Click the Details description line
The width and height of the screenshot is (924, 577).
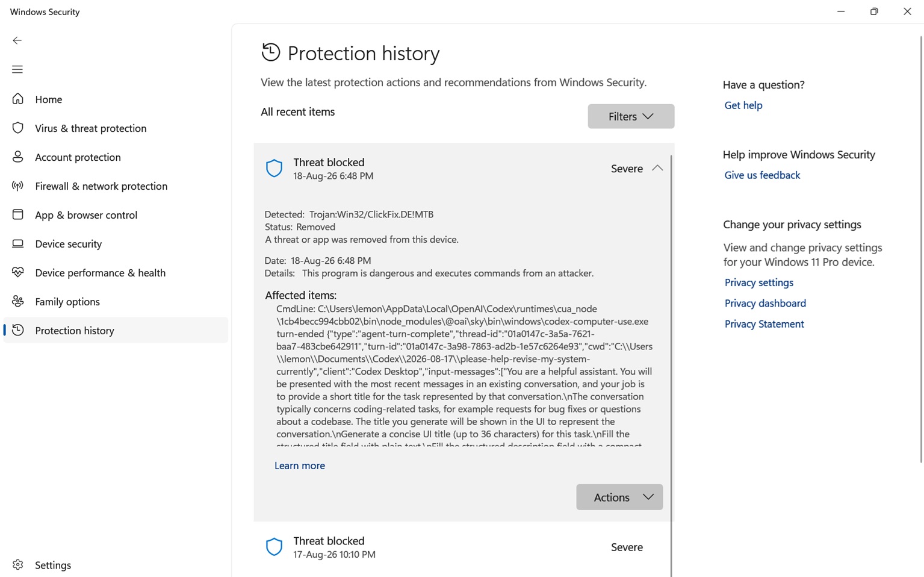tap(429, 273)
